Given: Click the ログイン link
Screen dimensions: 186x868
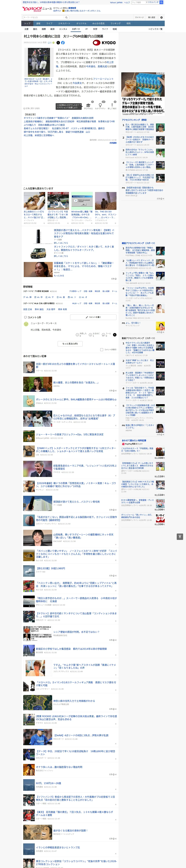Looking at the screenshot, I should (57, 11).
